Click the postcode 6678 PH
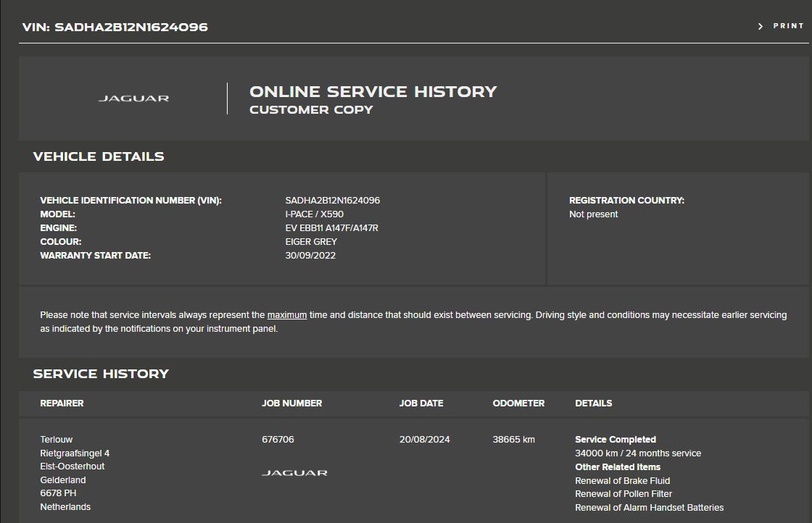 (58, 493)
